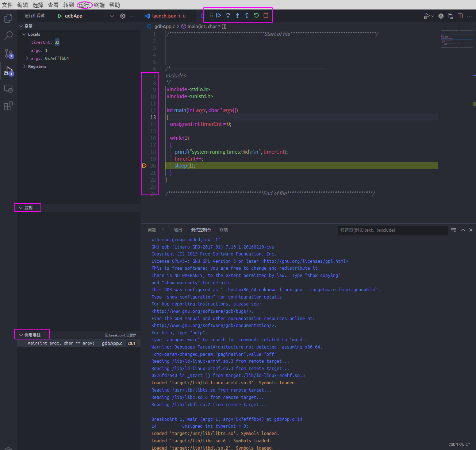Open editor more actions ellipsis
The image size is (476, 450).
[469, 16]
